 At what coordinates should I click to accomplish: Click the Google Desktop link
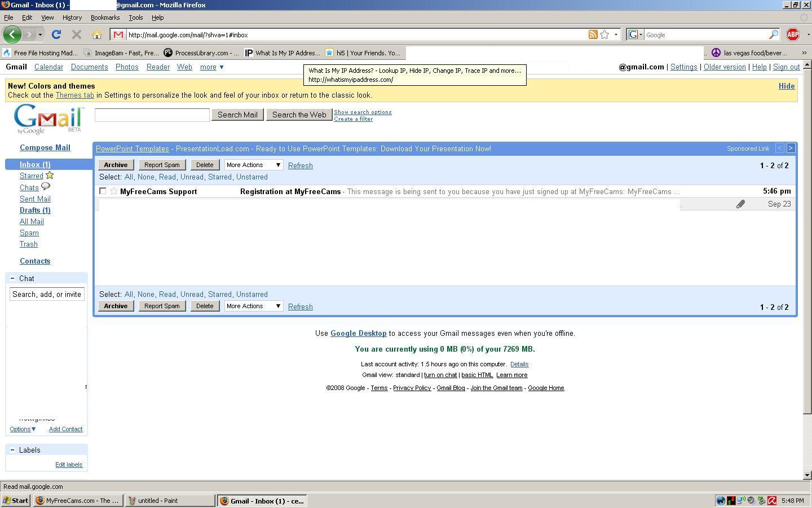[x=358, y=333]
